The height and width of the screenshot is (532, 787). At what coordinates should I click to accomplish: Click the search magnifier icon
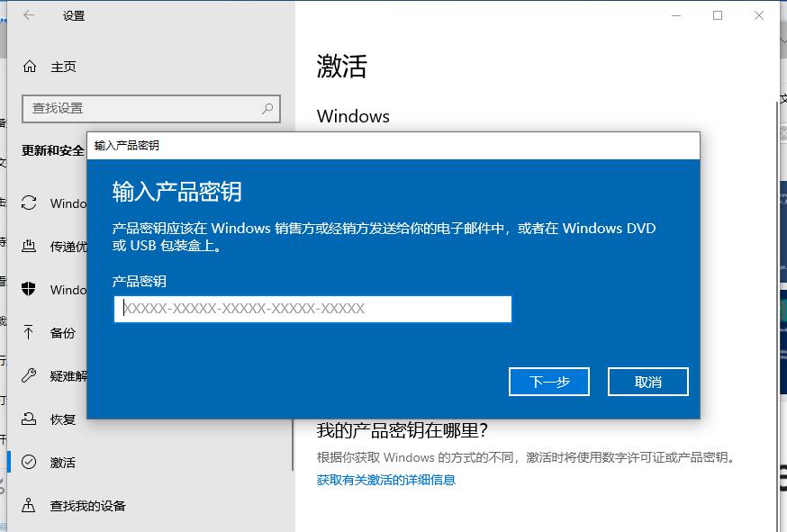click(267, 108)
